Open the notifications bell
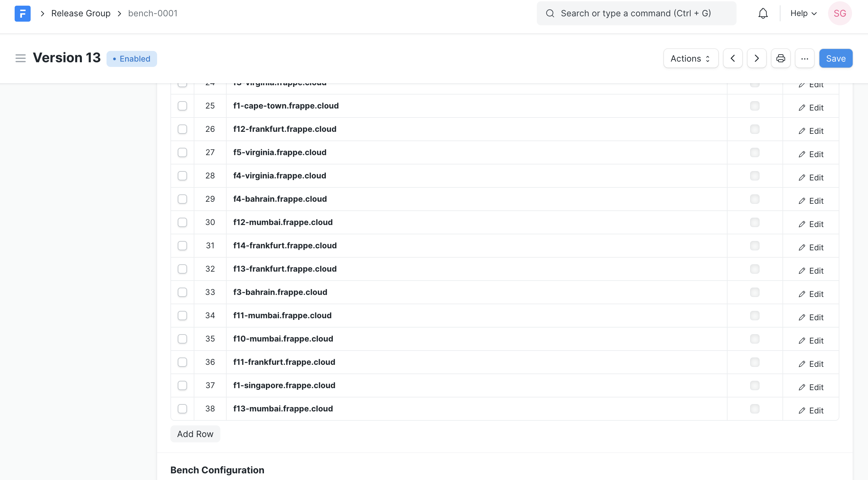Screen dimensions: 868x480 point(763,14)
